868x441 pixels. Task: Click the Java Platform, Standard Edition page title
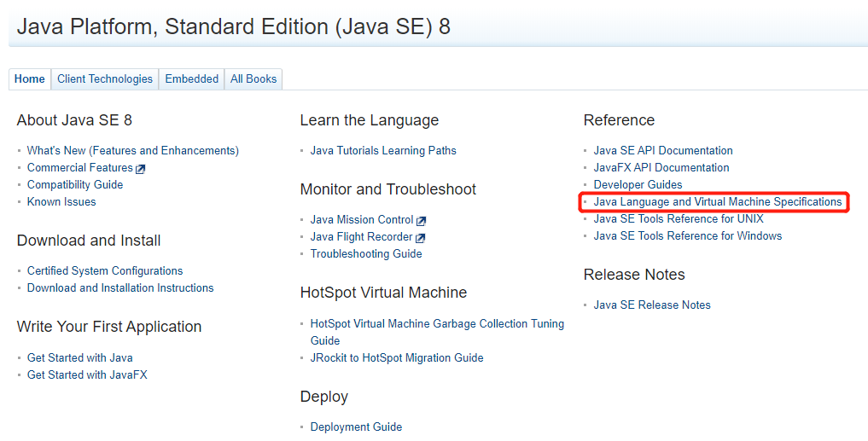pos(234,27)
